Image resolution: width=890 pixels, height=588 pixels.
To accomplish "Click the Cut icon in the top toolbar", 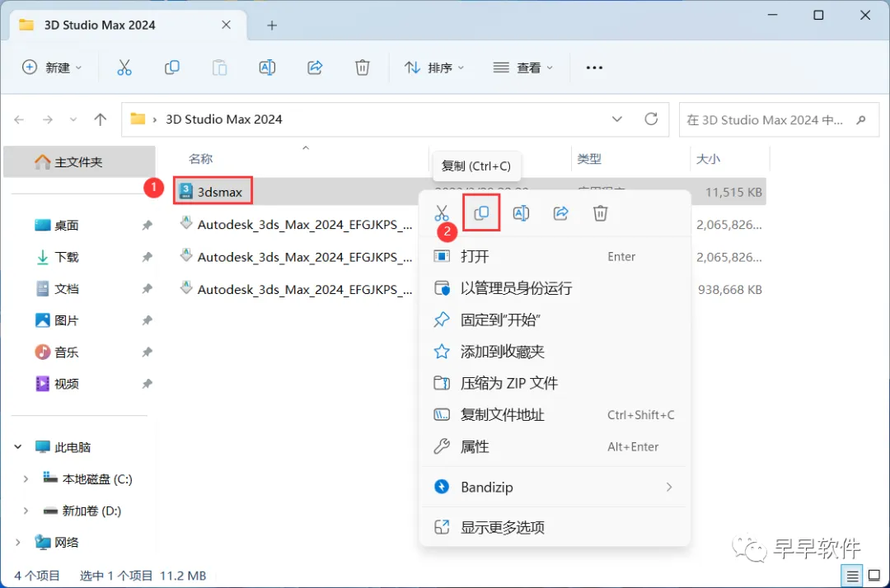I will pos(124,68).
